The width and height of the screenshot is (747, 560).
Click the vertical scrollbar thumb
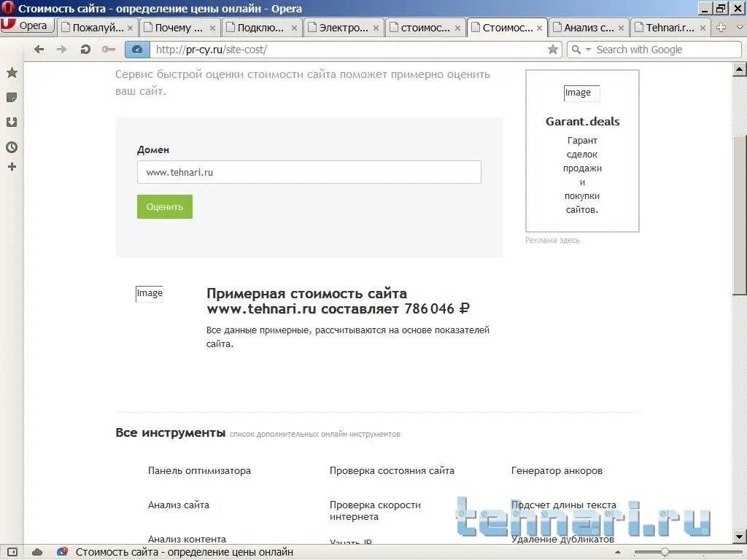pyautogui.click(x=740, y=214)
